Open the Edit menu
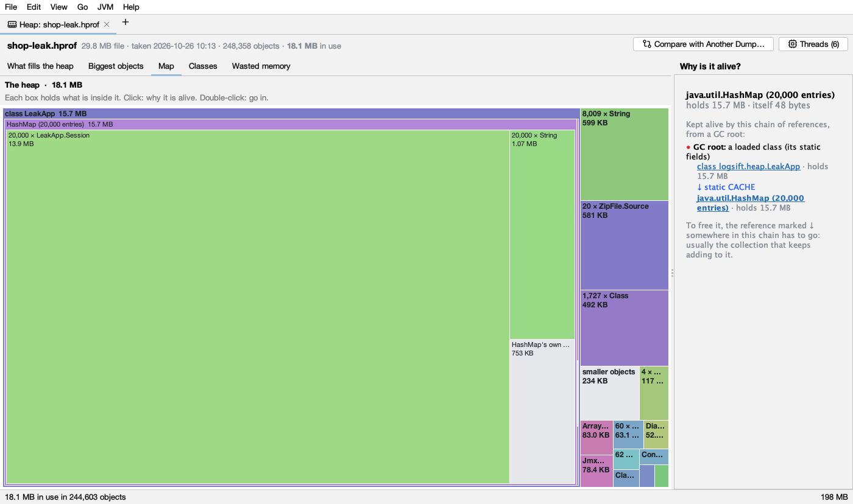 [34, 7]
